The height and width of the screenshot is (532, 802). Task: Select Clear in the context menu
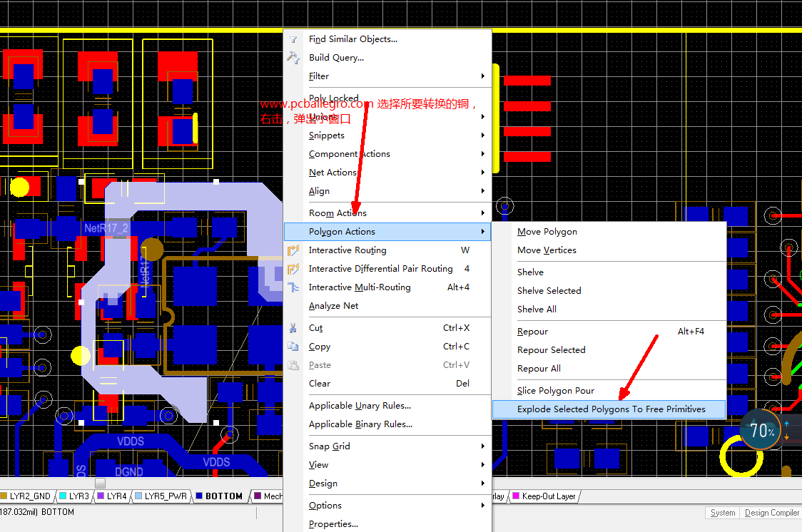point(387,383)
